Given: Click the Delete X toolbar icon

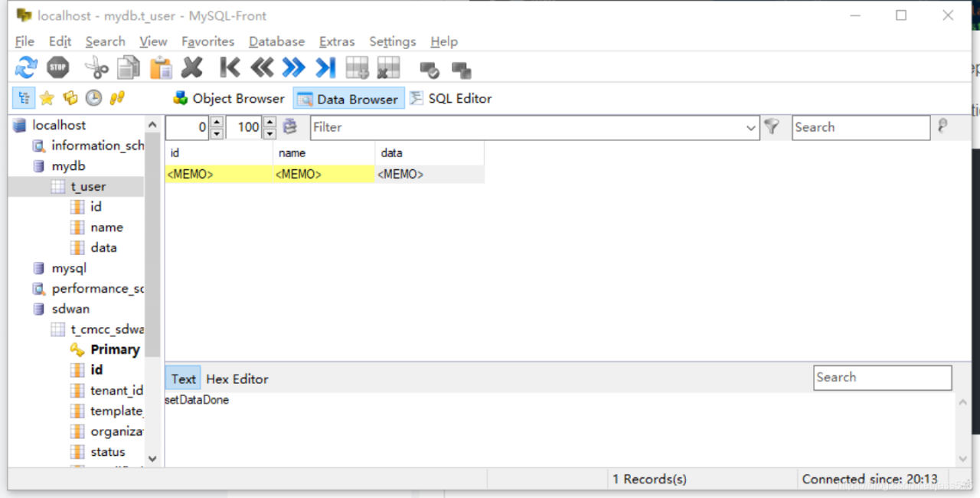Looking at the screenshot, I should click(192, 68).
